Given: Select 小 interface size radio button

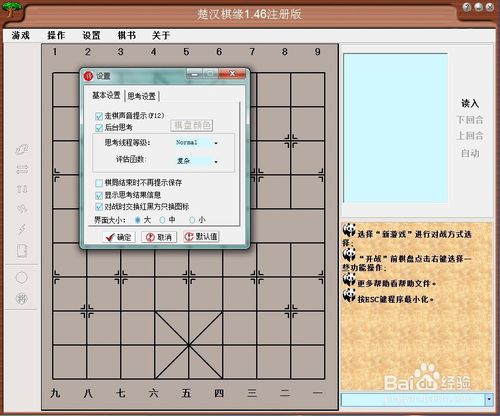Looking at the screenshot, I should [x=192, y=220].
